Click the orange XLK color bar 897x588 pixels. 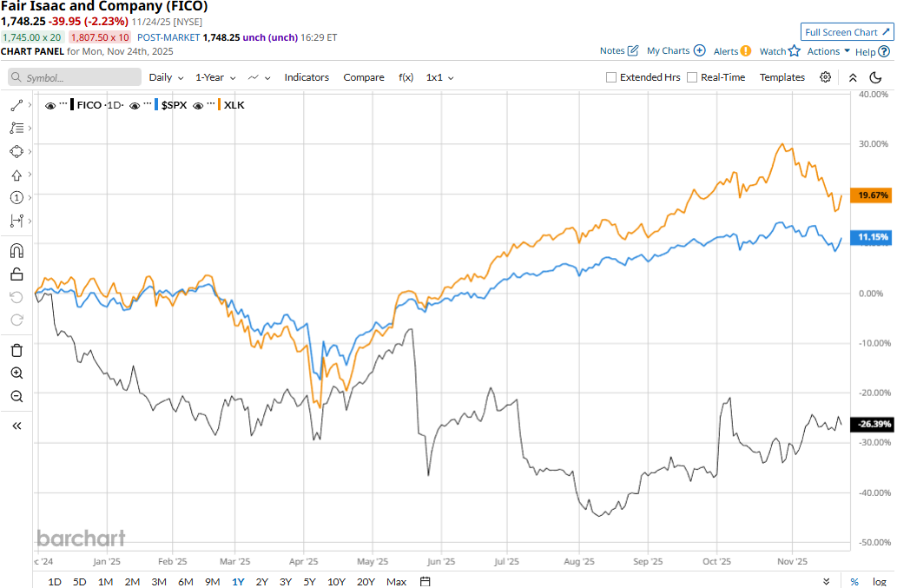[x=219, y=105]
